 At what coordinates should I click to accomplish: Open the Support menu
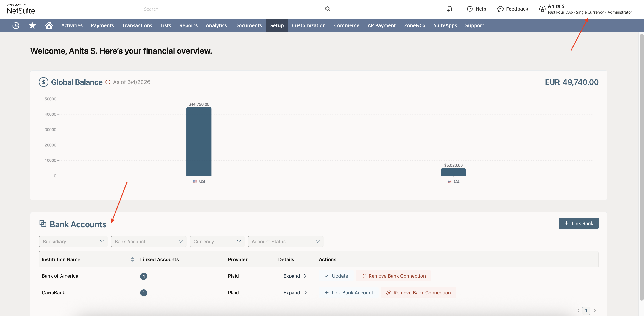coord(475,25)
